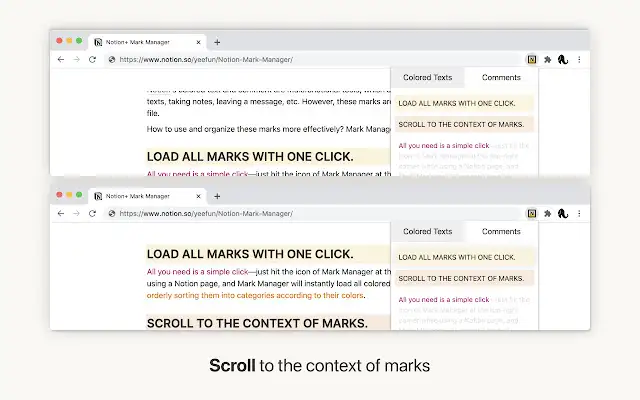Close the Notion+ Mark Manager tab in the top window
640x400 pixels.
point(198,42)
